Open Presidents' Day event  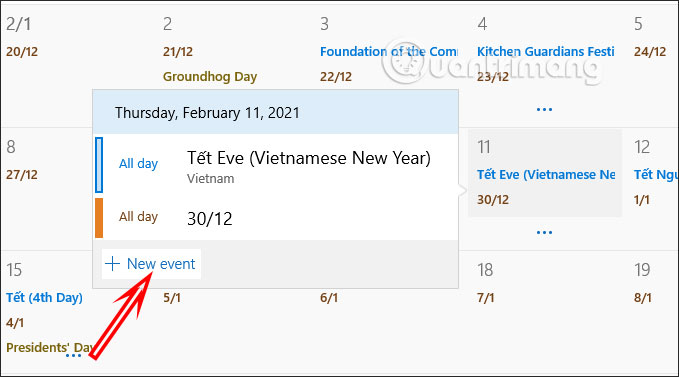[x=49, y=348]
